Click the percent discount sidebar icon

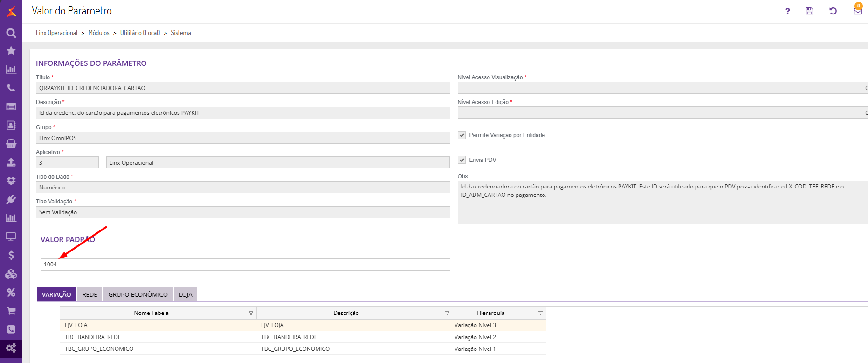(x=11, y=293)
